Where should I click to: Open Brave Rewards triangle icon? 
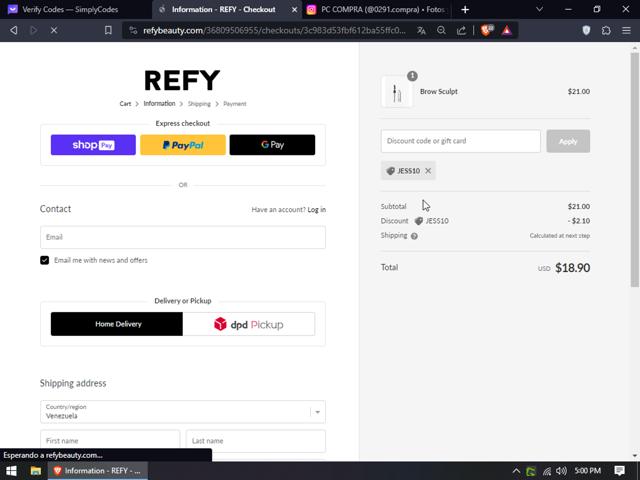tap(507, 30)
